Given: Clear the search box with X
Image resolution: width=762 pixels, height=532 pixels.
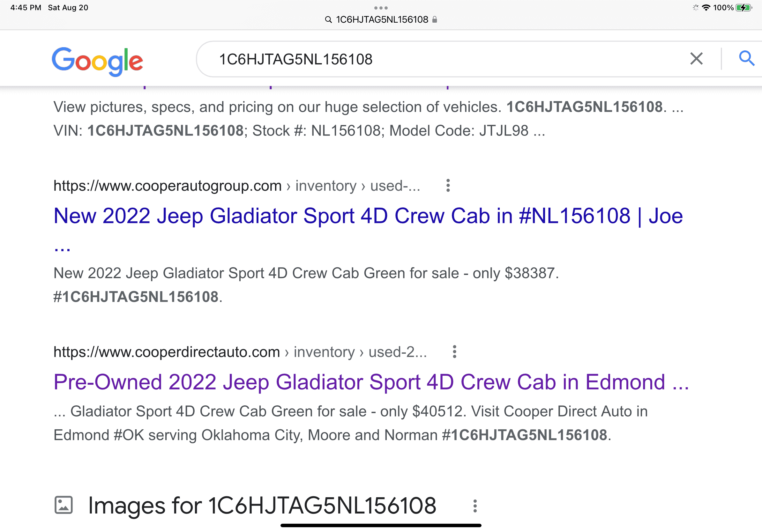Looking at the screenshot, I should pos(696,59).
